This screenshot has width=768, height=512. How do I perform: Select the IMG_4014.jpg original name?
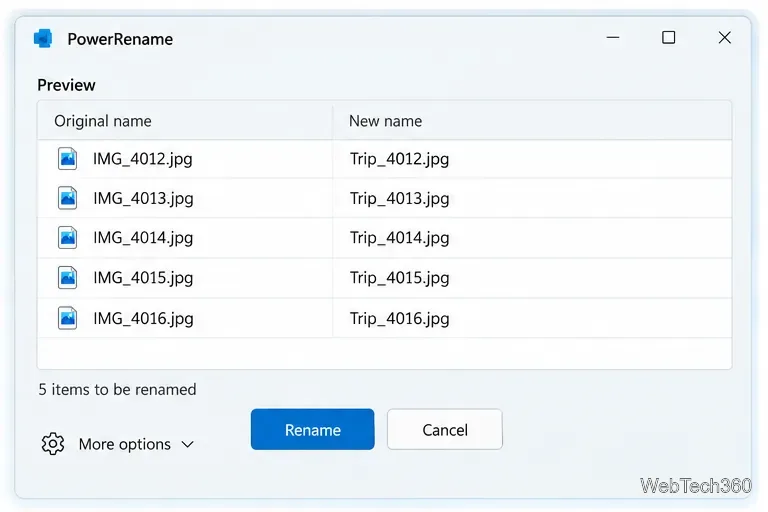[143, 238]
